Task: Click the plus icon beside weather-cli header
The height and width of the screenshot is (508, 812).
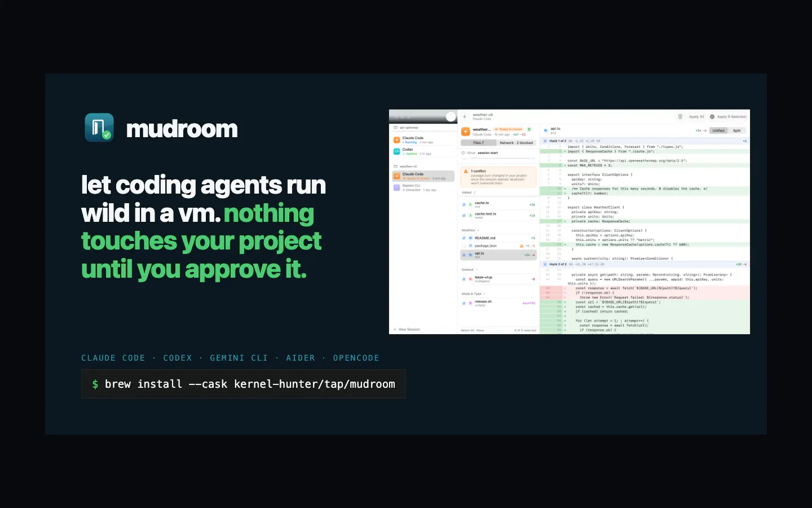Action: pyautogui.click(x=465, y=117)
